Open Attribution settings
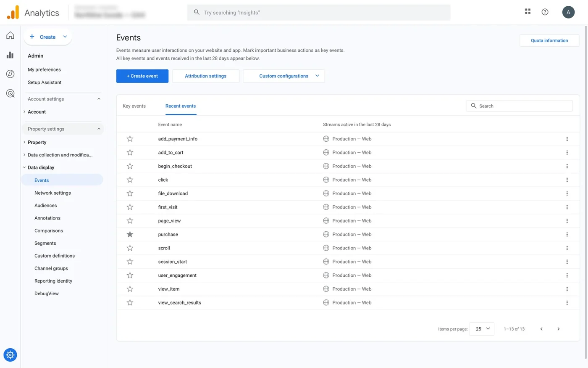Image resolution: width=588 pixels, height=368 pixels. pos(206,76)
